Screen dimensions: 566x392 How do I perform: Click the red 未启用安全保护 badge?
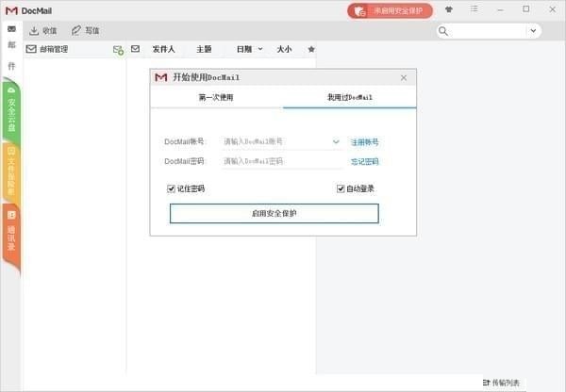click(390, 10)
